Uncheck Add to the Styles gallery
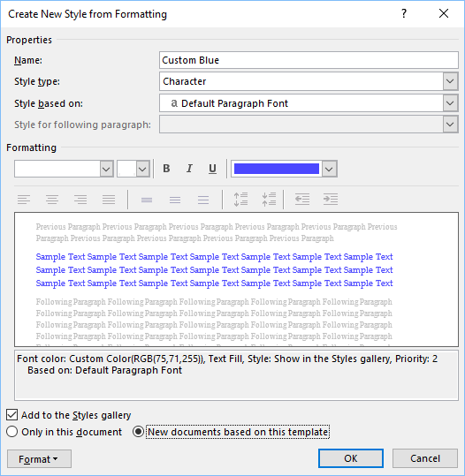 (x=11, y=415)
